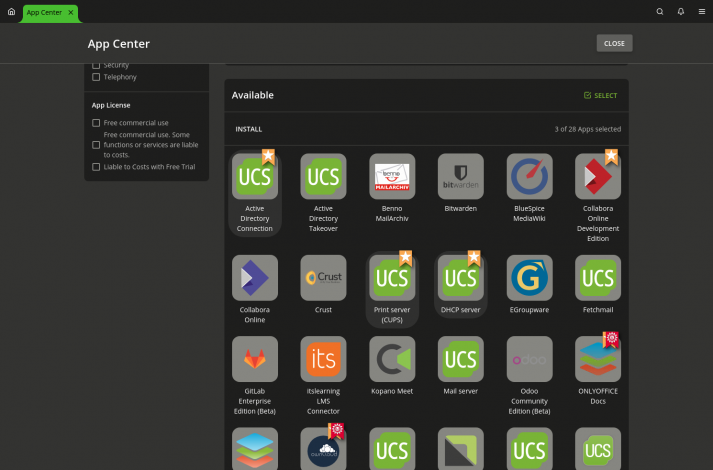
Task: Select the Fetchmail app icon
Action: point(598,278)
